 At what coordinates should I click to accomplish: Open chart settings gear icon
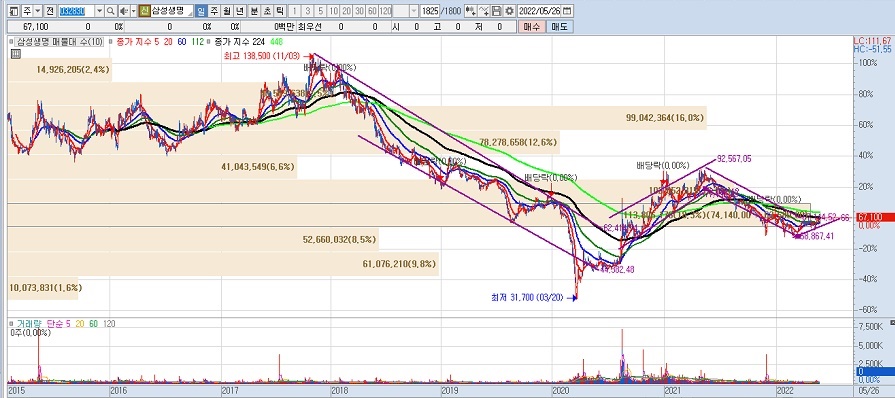[509, 11]
